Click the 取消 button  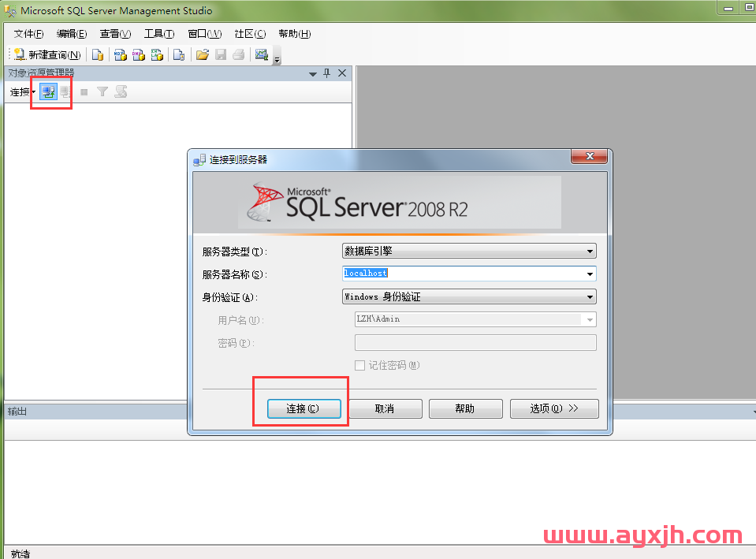[x=385, y=408]
